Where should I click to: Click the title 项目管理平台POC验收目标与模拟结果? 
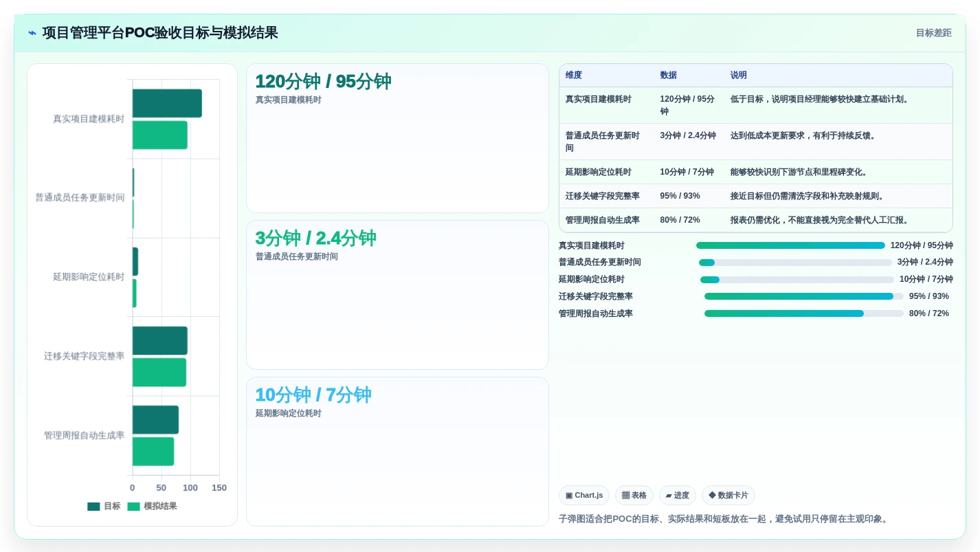[160, 33]
